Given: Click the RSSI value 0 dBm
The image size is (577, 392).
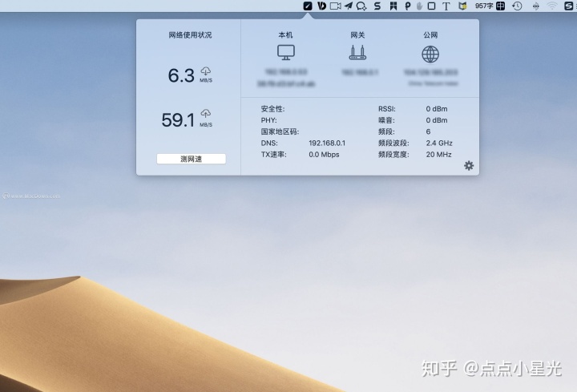Looking at the screenshot, I should point(437,109).
